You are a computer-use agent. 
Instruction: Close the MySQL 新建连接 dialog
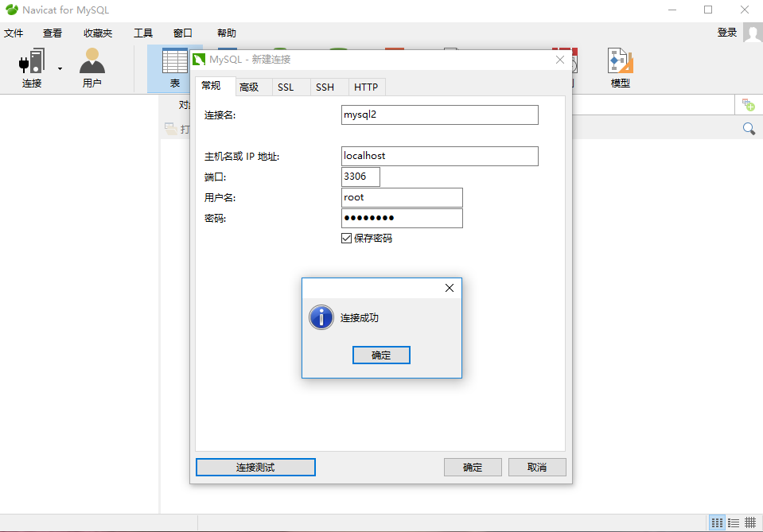click(560, 60)
